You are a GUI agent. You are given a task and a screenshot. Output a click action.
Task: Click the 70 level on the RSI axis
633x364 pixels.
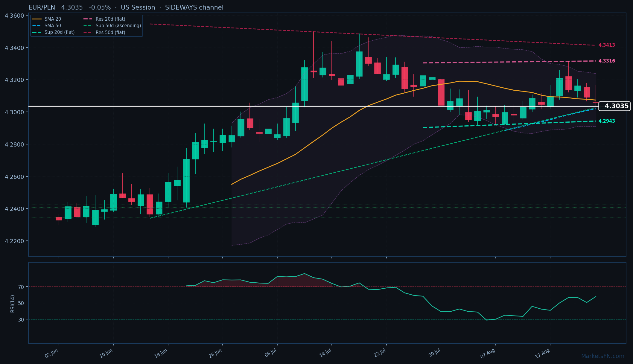coord(21,287)
